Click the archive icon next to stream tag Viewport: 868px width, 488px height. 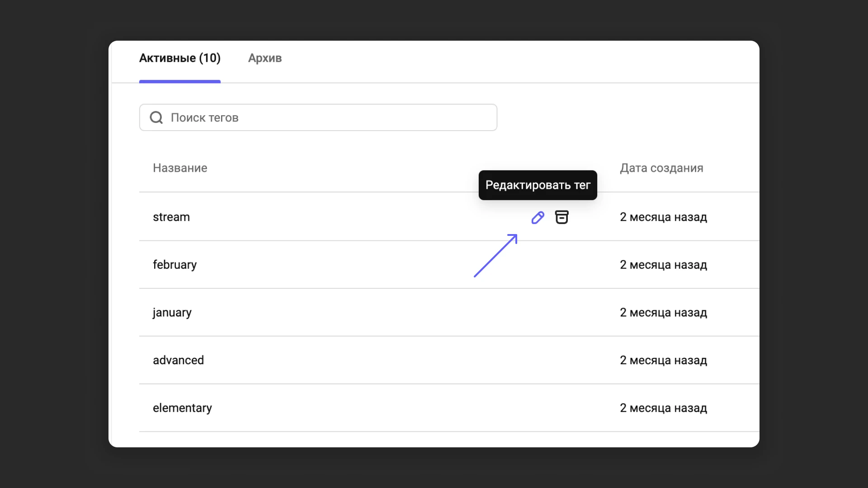[x=562, y=217]
